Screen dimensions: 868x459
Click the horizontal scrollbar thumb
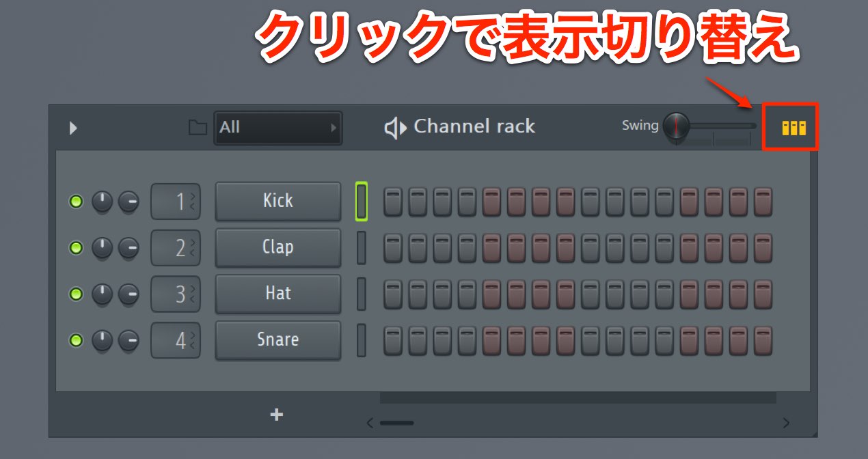point(396,423)
